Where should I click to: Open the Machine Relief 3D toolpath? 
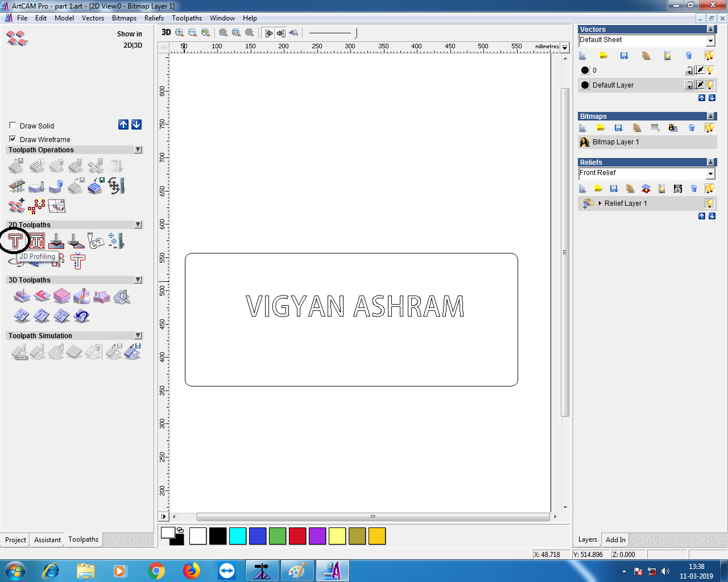tap(22, 296)
